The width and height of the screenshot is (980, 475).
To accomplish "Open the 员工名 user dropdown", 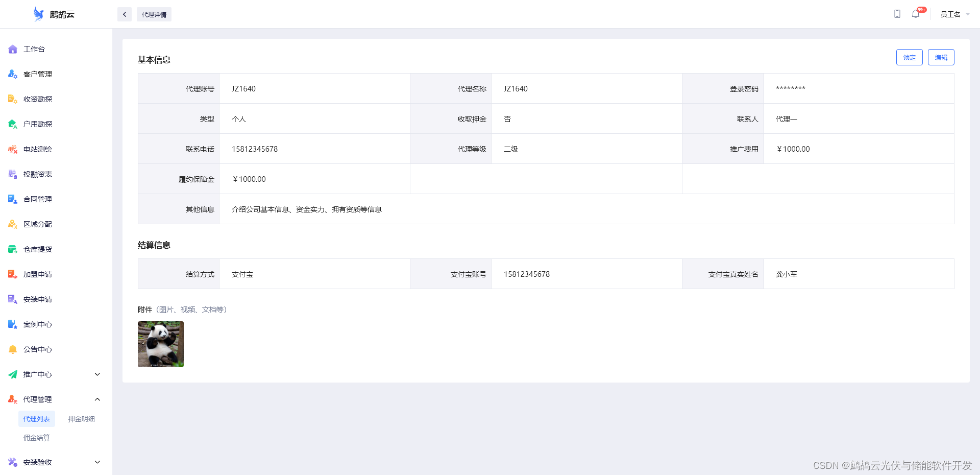I will pos(954,14).
